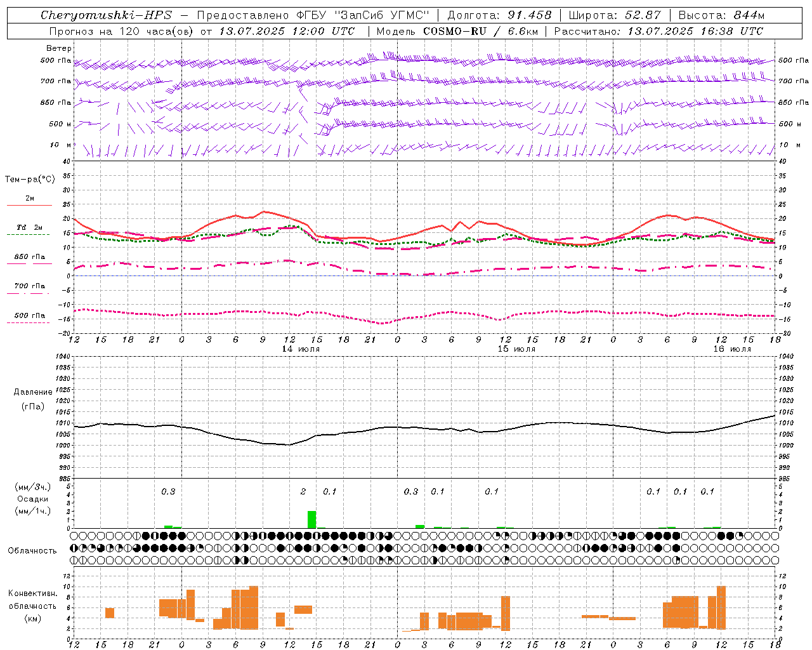Click the '700 гПа' temperature legend entry
Image resolution: width=812 pixels, height=650 pixels.
click(x=30, y=286)
